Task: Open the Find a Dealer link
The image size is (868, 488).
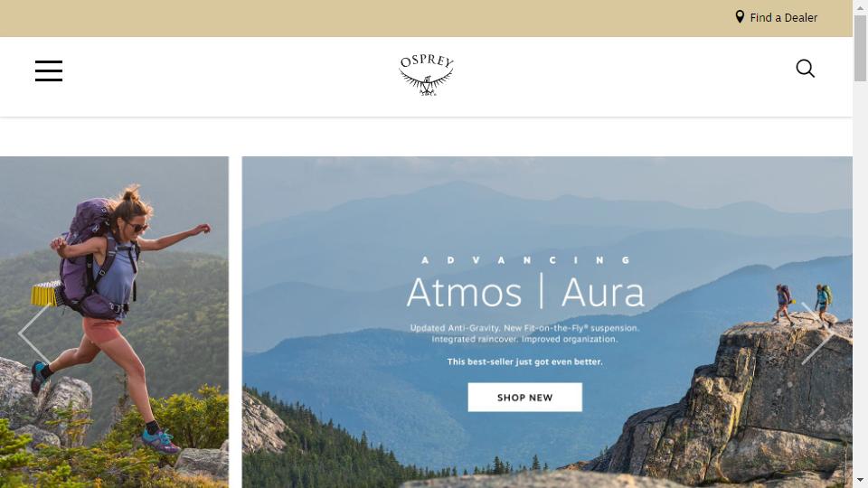Action: [x=783, y=18]
